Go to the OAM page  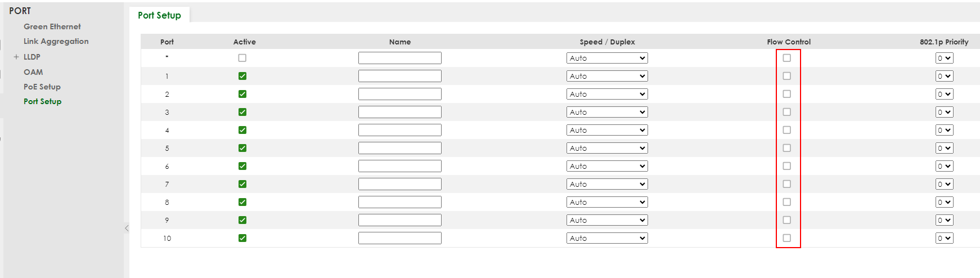[x=33, y=72]
